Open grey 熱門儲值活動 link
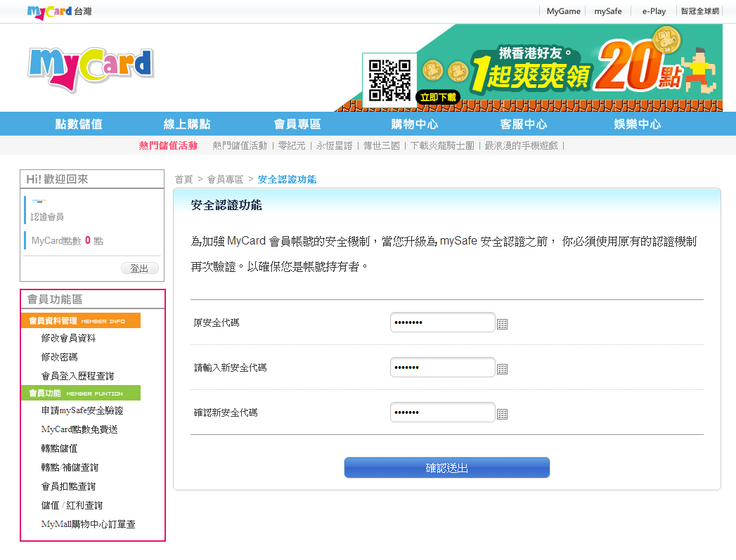Screen dimensions: 736x560 240,145
